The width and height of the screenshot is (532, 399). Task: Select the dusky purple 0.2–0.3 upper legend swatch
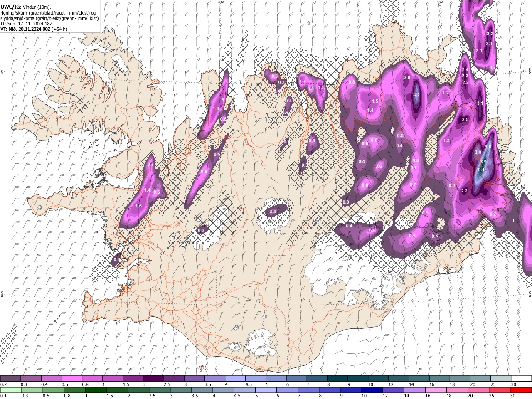(x=10, y=378)
